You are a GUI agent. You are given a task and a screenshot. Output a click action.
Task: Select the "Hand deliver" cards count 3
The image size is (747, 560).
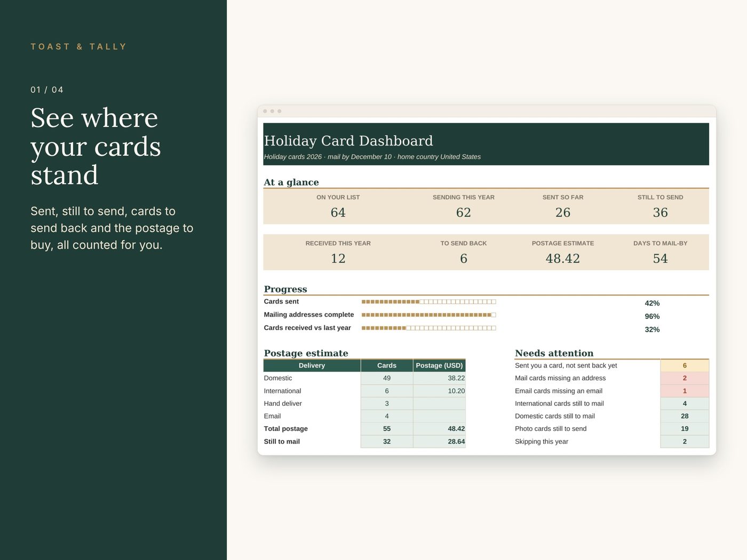(x=387, y=404)
